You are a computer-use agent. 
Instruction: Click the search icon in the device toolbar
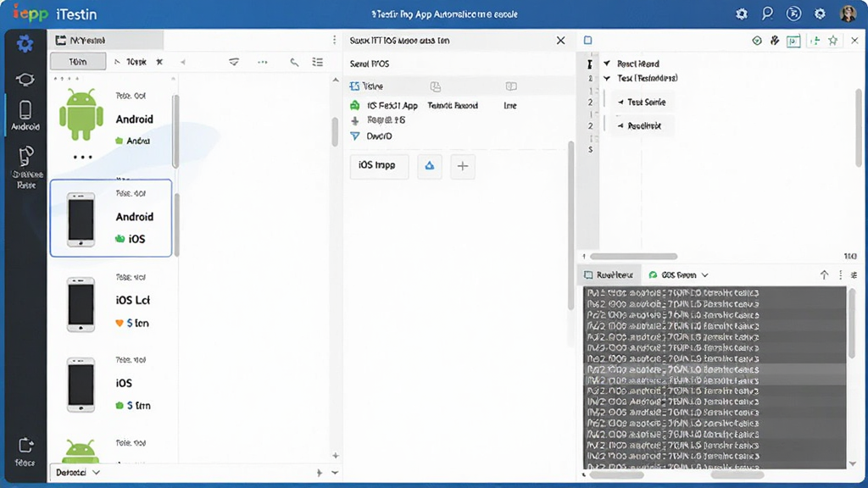click(294, 62)
